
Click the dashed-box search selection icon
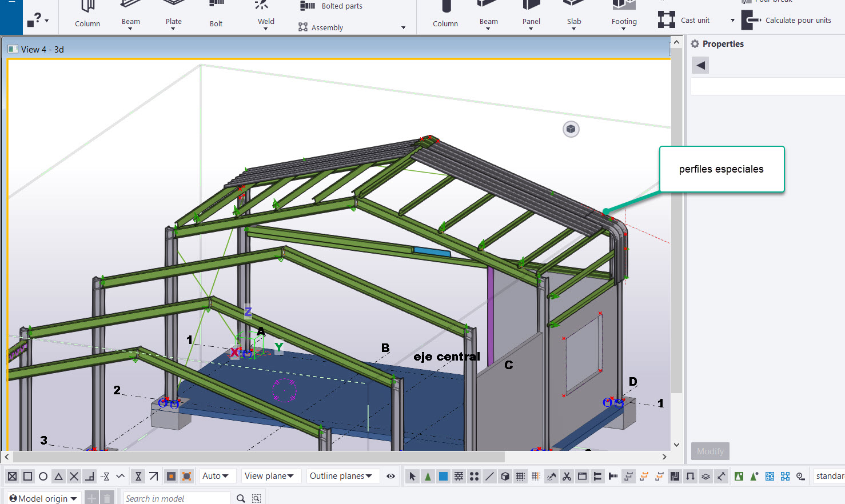(x=257, y=498)
